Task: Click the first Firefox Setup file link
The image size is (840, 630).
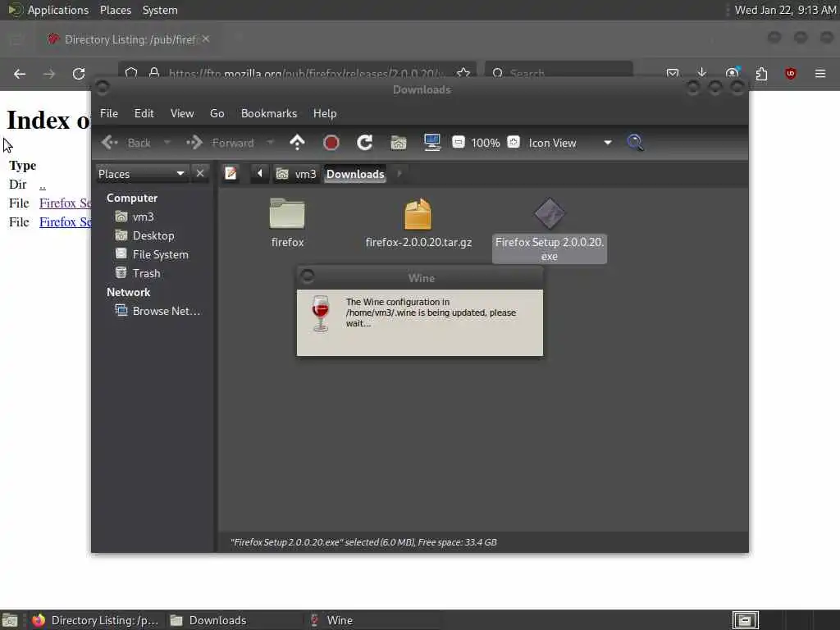Action: [65, 203]
